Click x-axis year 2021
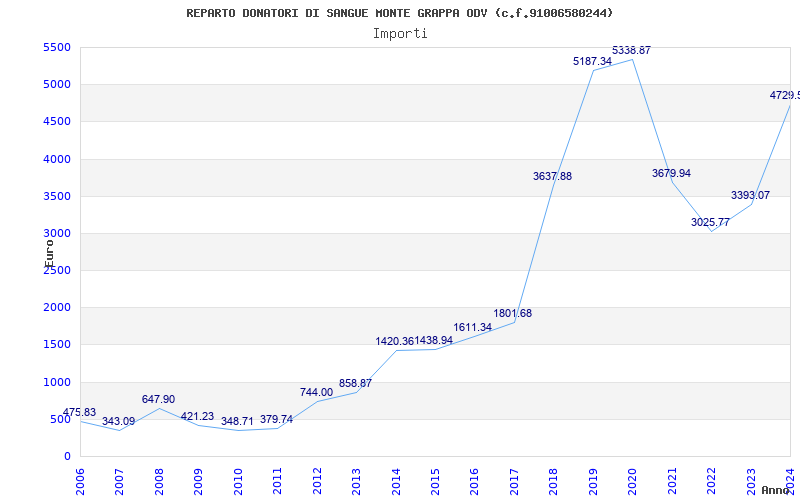This screenshot has width=800, height=500. (x=672, y=481)
